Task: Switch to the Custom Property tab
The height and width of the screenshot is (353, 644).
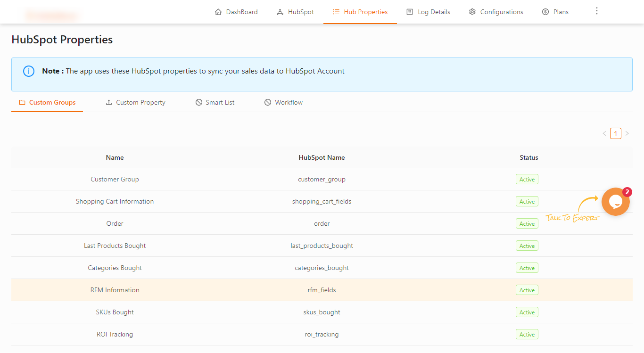Action: click(x=135, y=102)
